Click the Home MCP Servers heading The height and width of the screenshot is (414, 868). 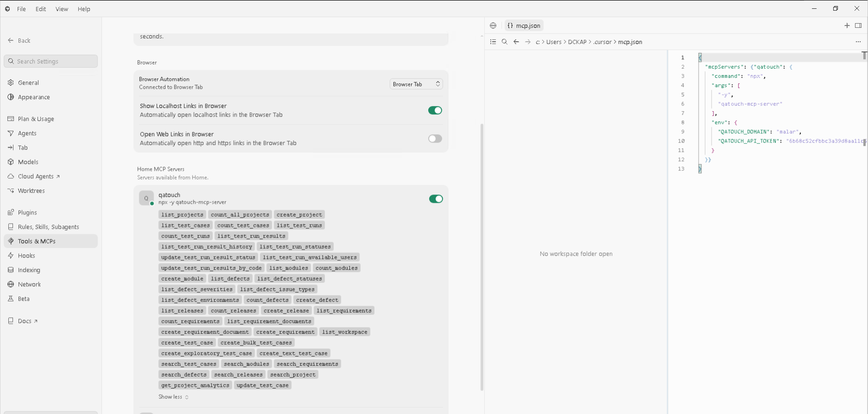161,169
